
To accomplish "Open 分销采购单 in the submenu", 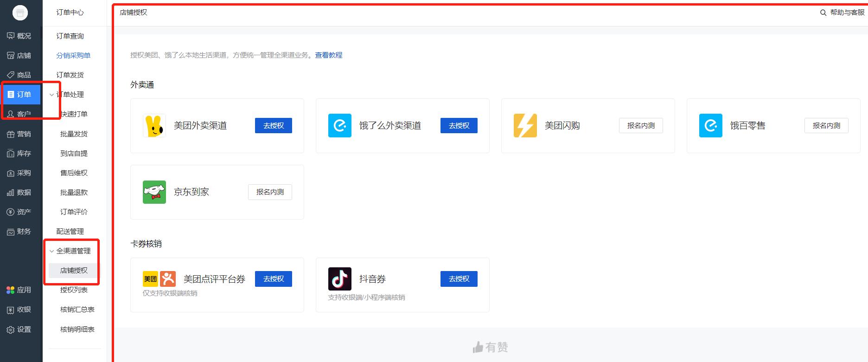I will click(x=73, y=55).
